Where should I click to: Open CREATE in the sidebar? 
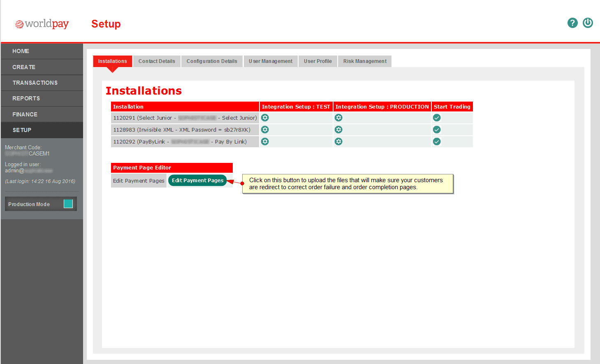point(42,67)
